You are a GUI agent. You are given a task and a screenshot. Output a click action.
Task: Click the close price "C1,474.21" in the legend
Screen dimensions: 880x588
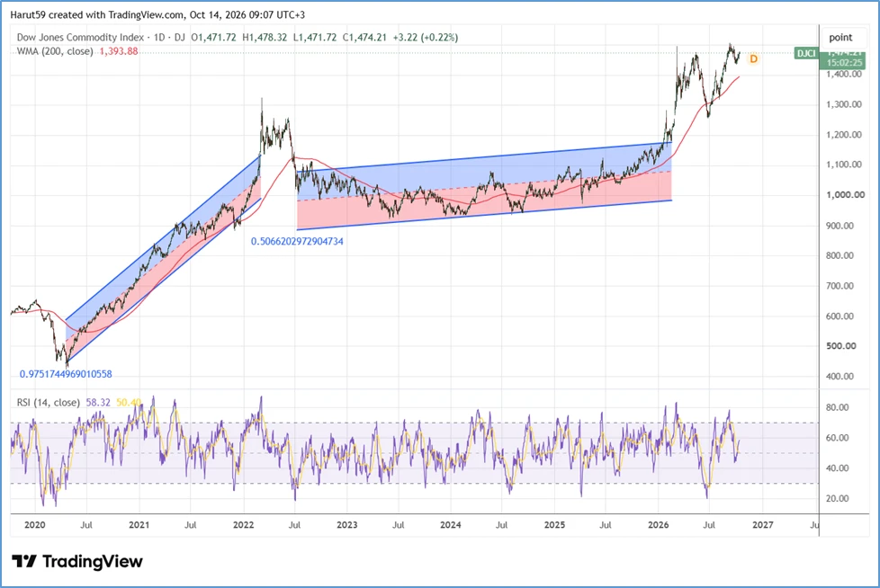(364, 38)
